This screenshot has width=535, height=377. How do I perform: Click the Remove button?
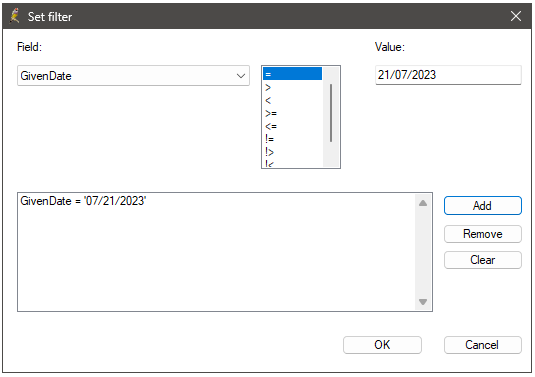[x=482, y=234]
